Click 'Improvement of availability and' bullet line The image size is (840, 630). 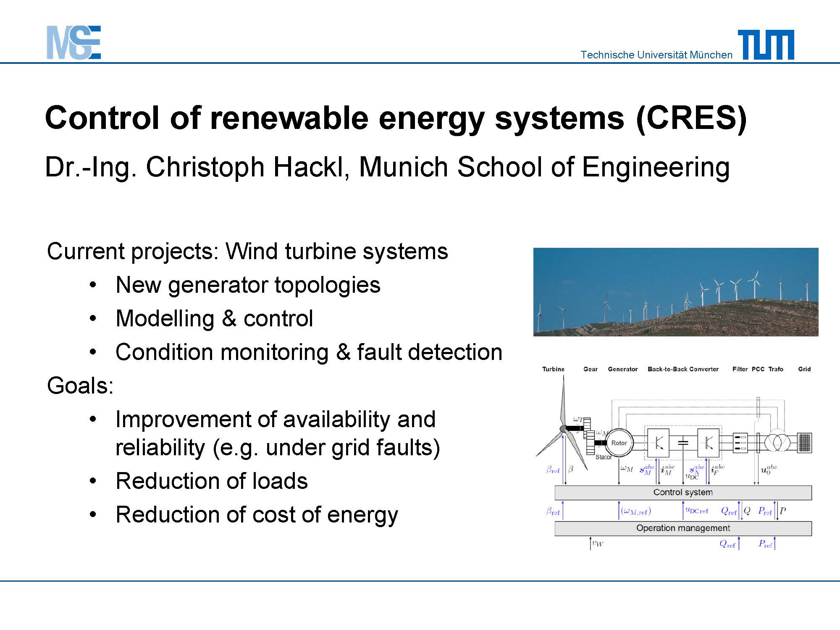coord(276,420)
